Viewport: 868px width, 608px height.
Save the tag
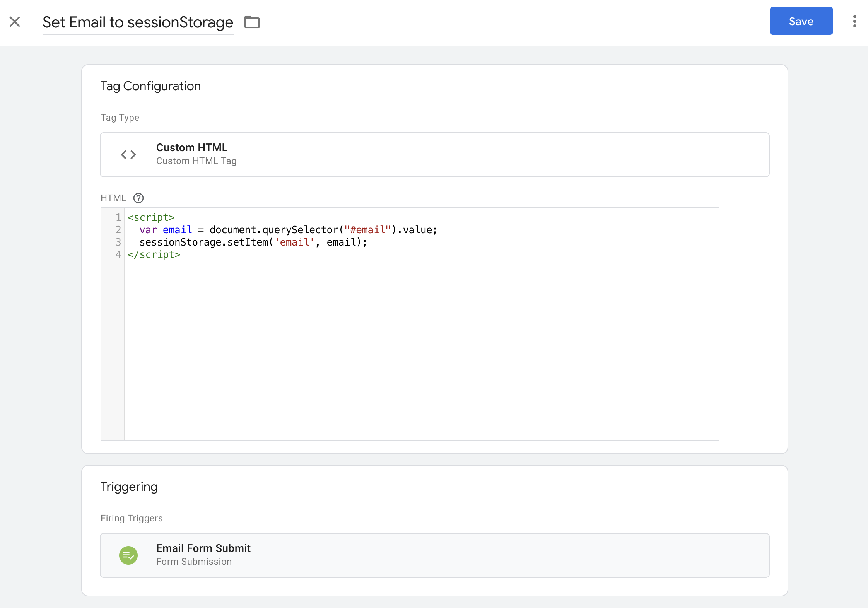click(x=801, y=21)
